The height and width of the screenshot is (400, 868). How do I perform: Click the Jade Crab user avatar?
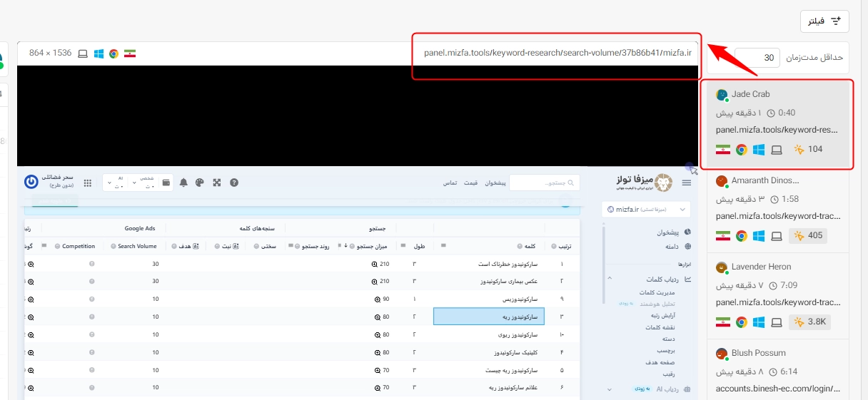(722, 95)
